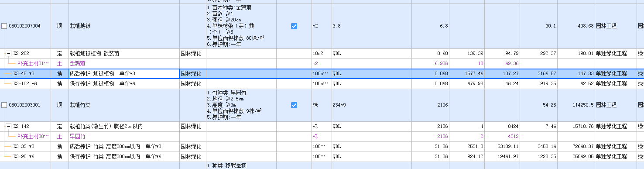Click the unit price 139.39

pos(476,54)
